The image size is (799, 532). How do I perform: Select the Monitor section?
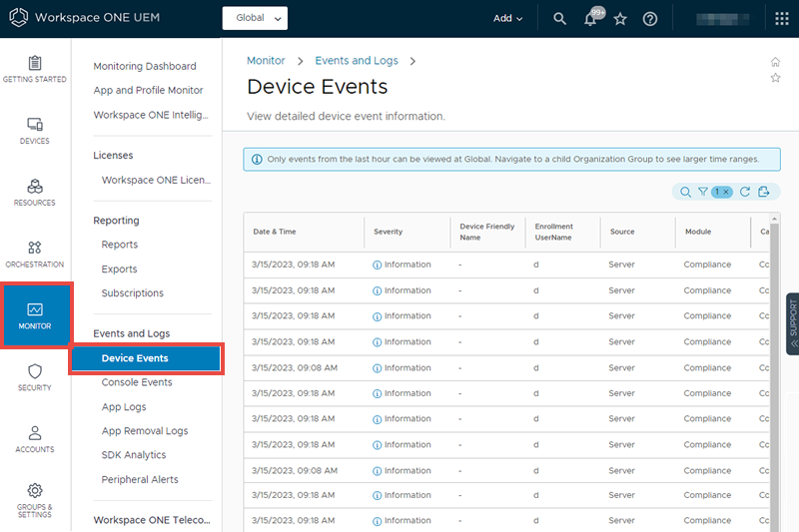tap(35, 315)
